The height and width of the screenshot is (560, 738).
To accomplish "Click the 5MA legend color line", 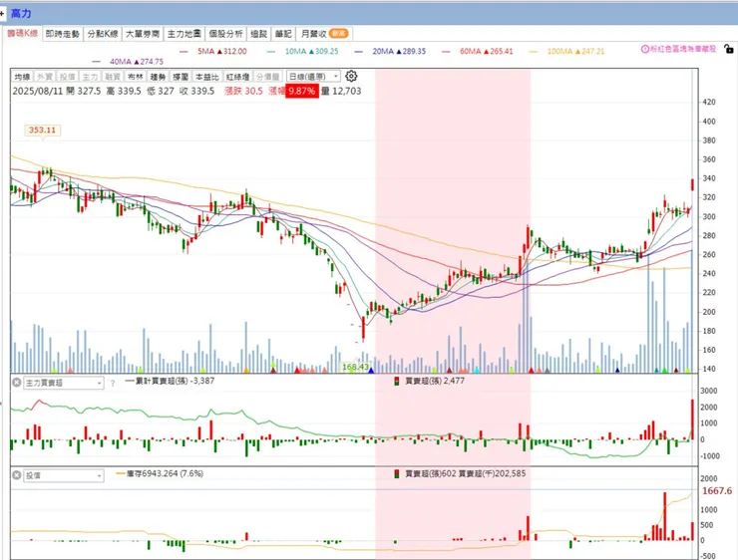I will point(184,51).
